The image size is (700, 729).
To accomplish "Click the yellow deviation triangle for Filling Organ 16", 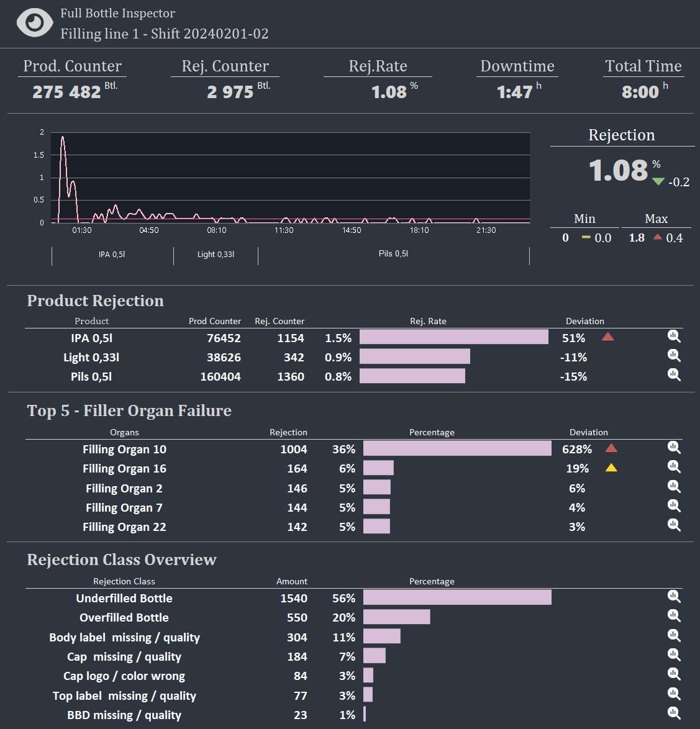I will tap(611, 468).
